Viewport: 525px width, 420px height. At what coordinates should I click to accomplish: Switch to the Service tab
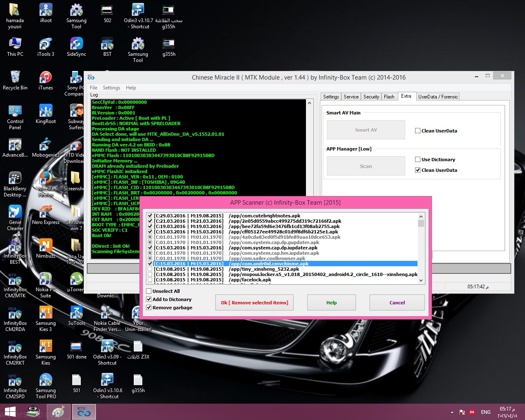[x=351, y=97]
